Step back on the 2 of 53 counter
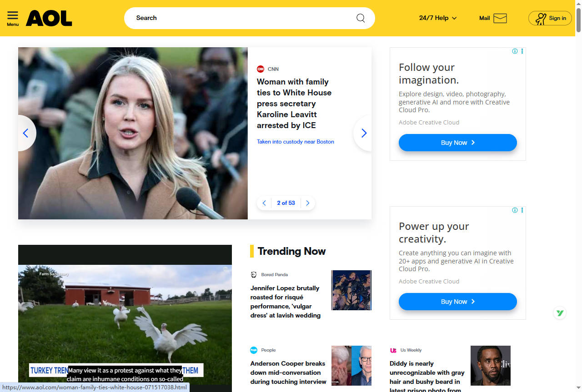This screenshot has width=582, height=392. 264,203
